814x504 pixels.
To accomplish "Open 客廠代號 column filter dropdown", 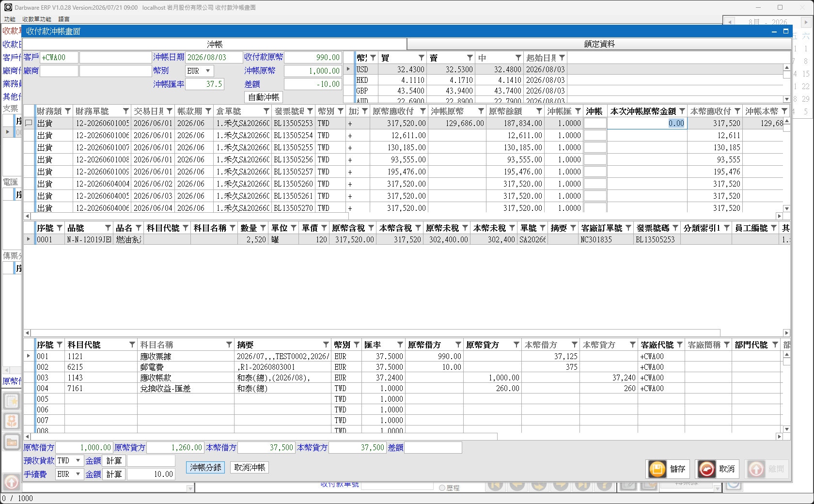I will point(680,345).
